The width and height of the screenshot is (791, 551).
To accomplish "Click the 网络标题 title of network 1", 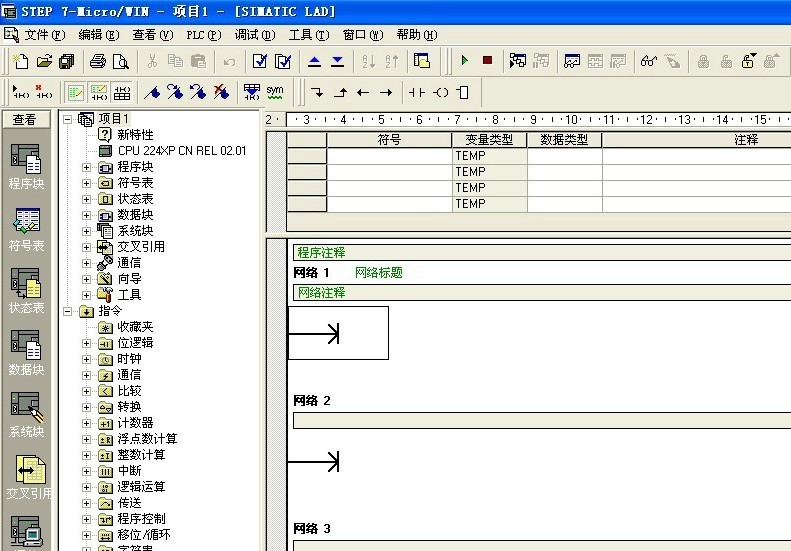I will [379, 273].
